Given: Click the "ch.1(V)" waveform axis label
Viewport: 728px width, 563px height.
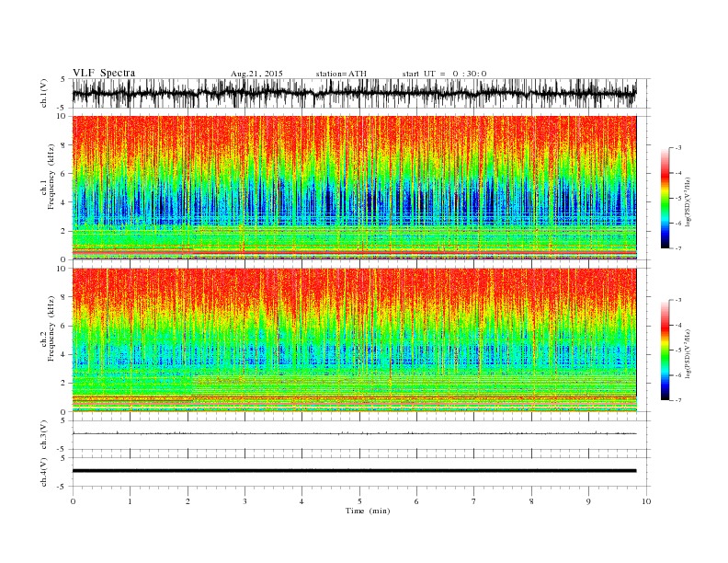Looking at the screenshot, I should [44, 93].
